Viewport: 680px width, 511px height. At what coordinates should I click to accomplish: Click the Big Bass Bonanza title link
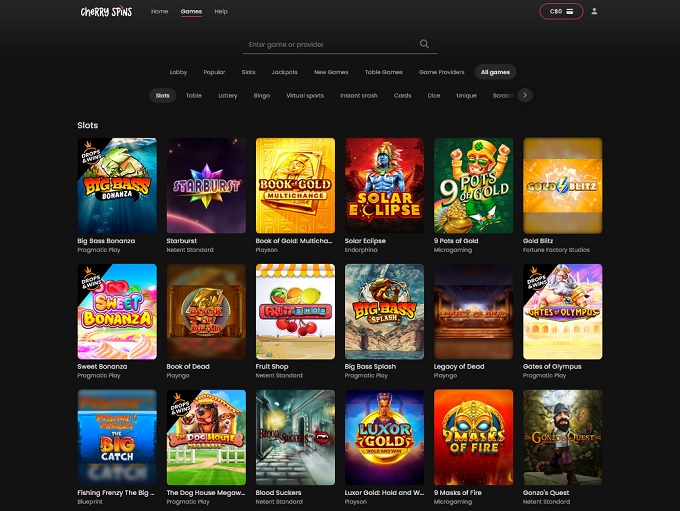(x=106, y=241)
